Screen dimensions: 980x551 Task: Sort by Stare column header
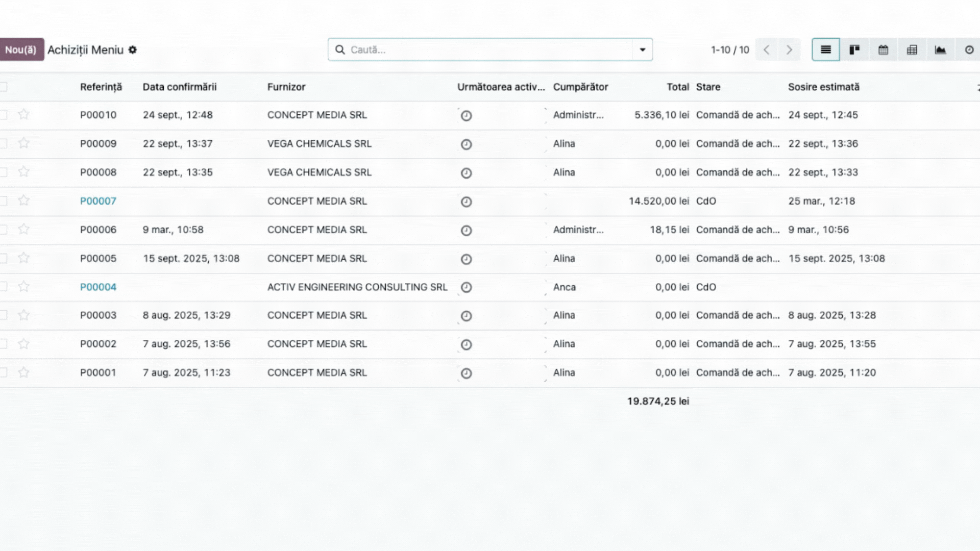[x=708, y=87]
